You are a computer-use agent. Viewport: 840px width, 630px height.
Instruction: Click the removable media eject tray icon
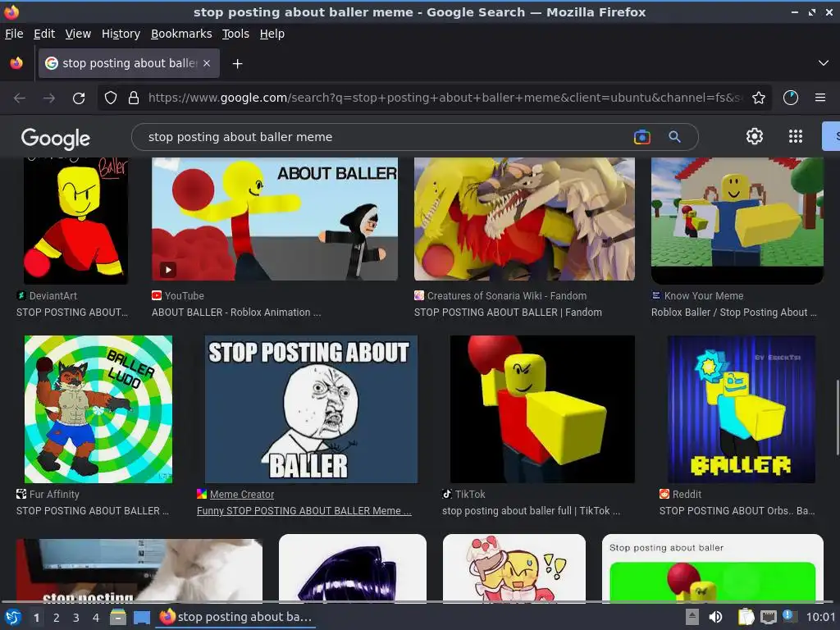click(x=692, y=617)
